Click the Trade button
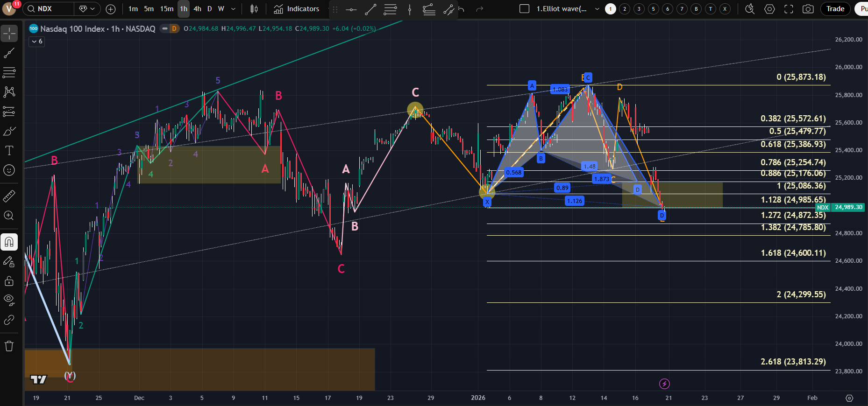 click(x=835, y=9)
